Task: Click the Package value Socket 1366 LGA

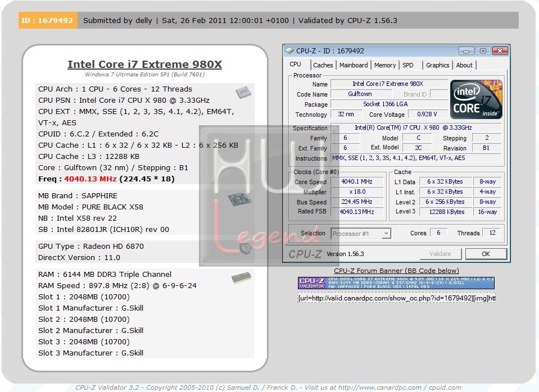Action: coord(388,104)
